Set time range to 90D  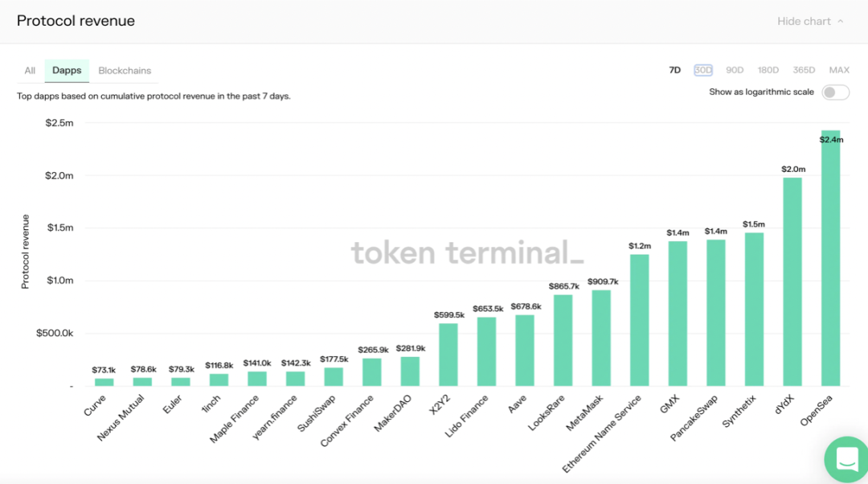[x=735, y=70]
